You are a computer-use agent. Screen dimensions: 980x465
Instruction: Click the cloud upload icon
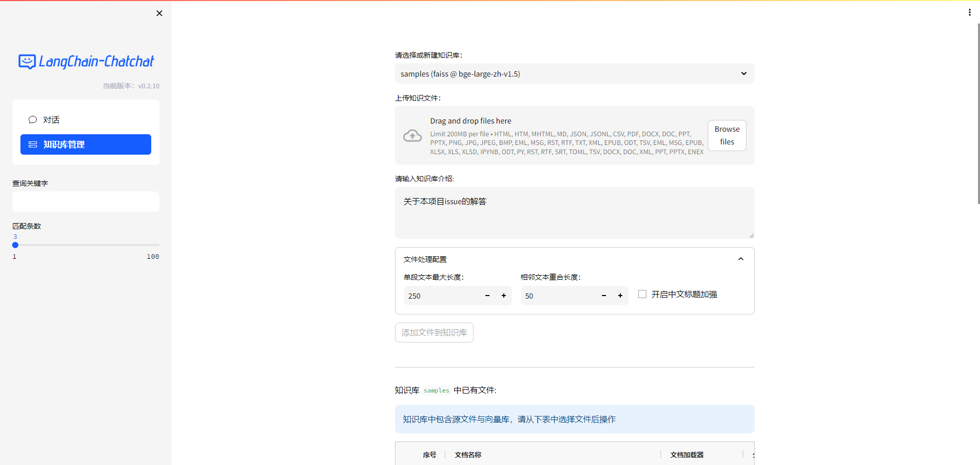[412, 135]
